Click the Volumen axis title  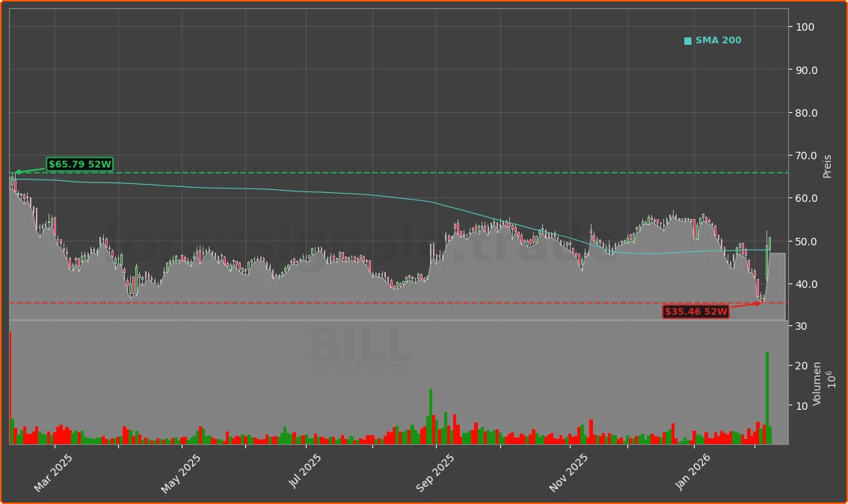click(817, 383)
